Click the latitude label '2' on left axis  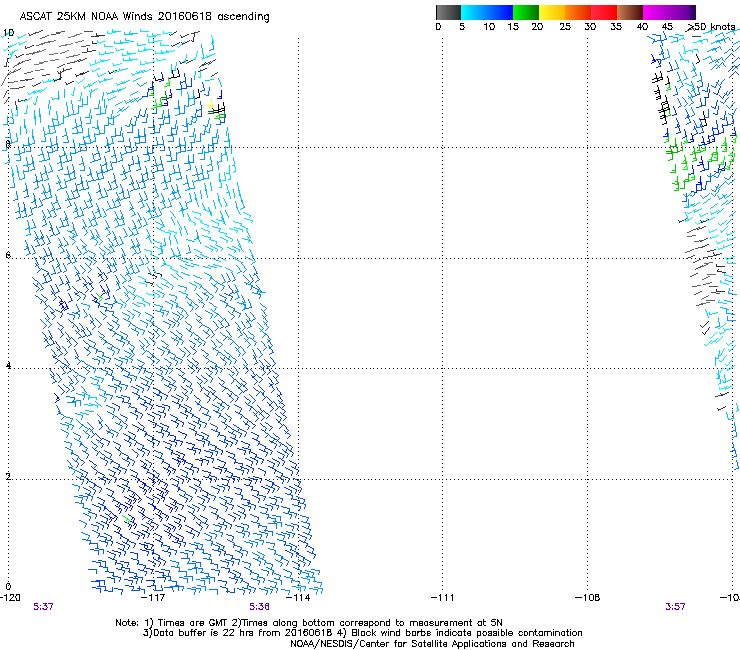[x=8, y=477]
